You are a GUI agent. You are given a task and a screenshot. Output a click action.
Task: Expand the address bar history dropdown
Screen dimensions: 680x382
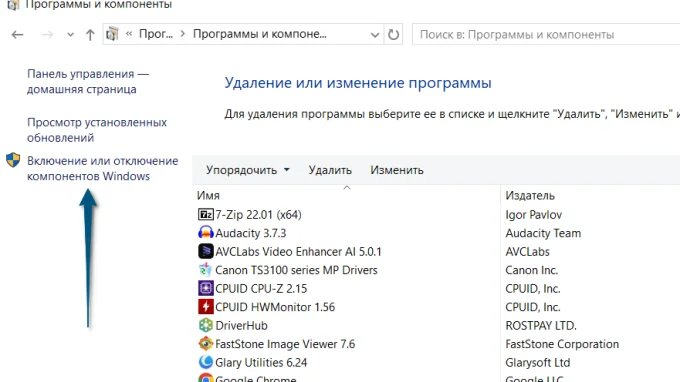(375, 35)
